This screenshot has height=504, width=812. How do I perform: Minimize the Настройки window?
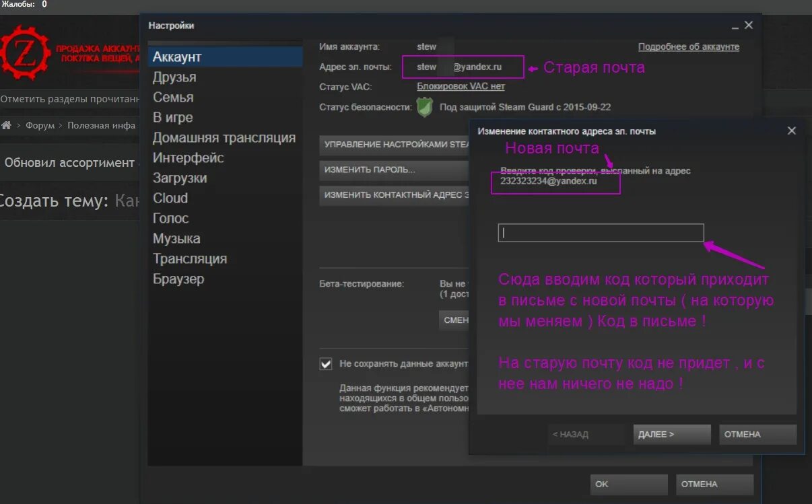[735, 26]
